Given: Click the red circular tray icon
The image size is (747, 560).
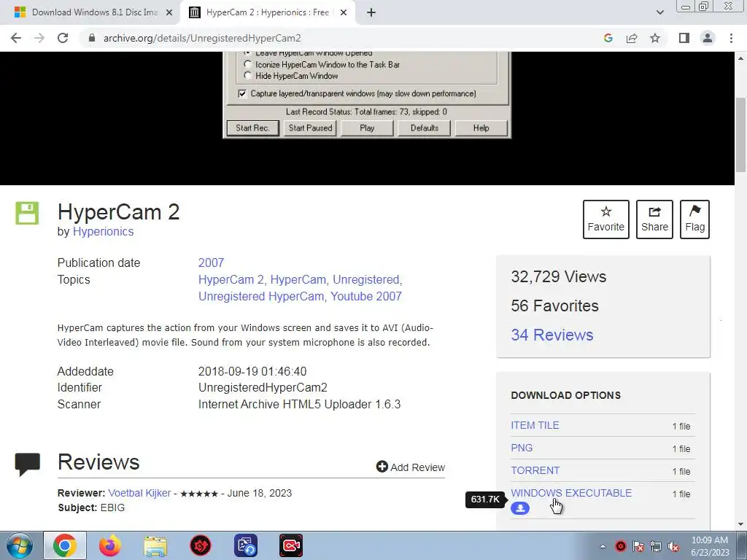Looking at the screenshot, I should (x=621, y=546).
